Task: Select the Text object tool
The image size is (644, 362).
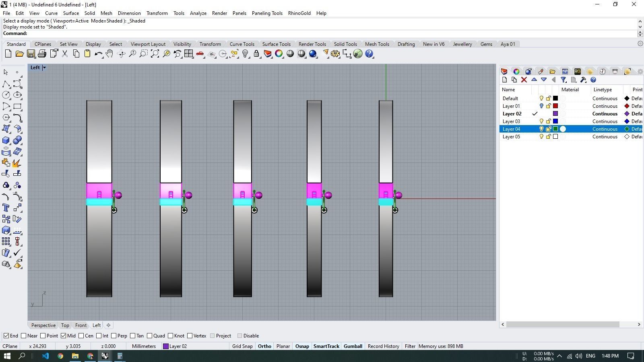Action: pyautogui.click(x=6, y=208)
